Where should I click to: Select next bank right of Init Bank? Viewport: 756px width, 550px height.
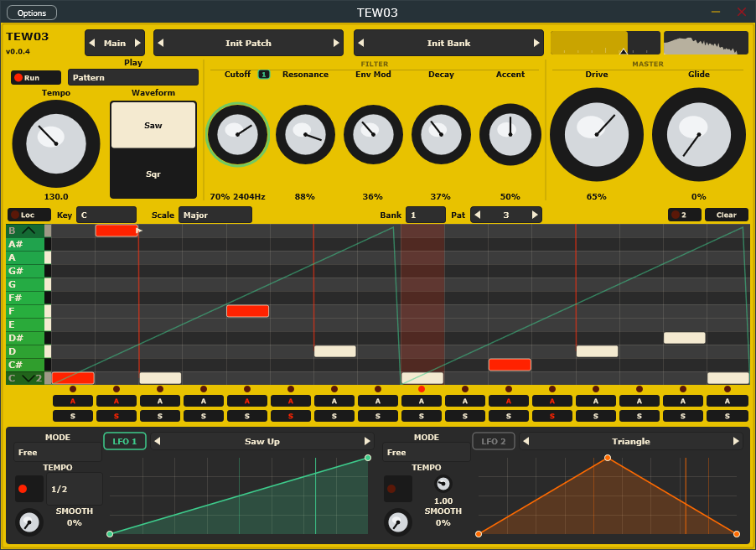click(x=536, y=43)
